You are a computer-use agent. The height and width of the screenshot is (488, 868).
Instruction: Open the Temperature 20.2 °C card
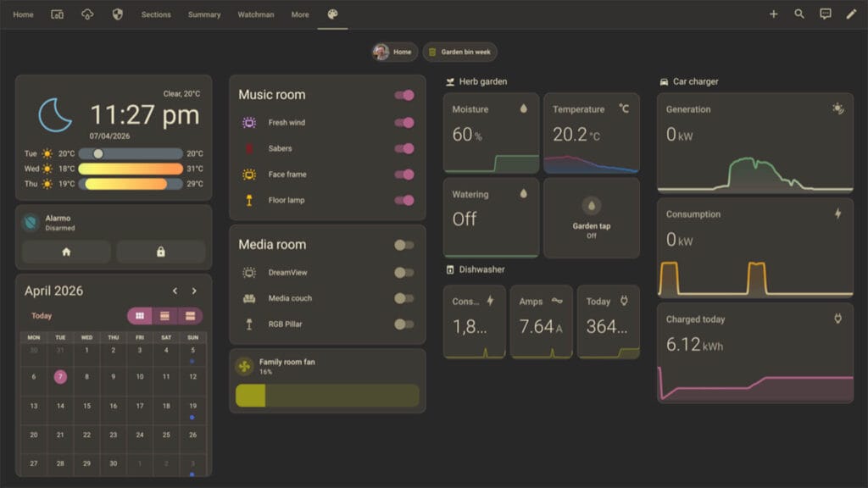click(591, 133)
